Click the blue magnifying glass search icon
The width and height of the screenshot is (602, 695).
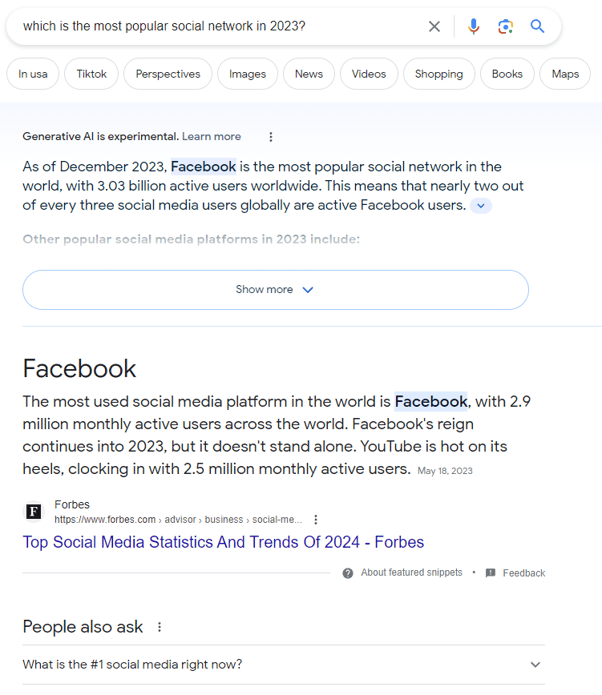[x=537, y=27]
